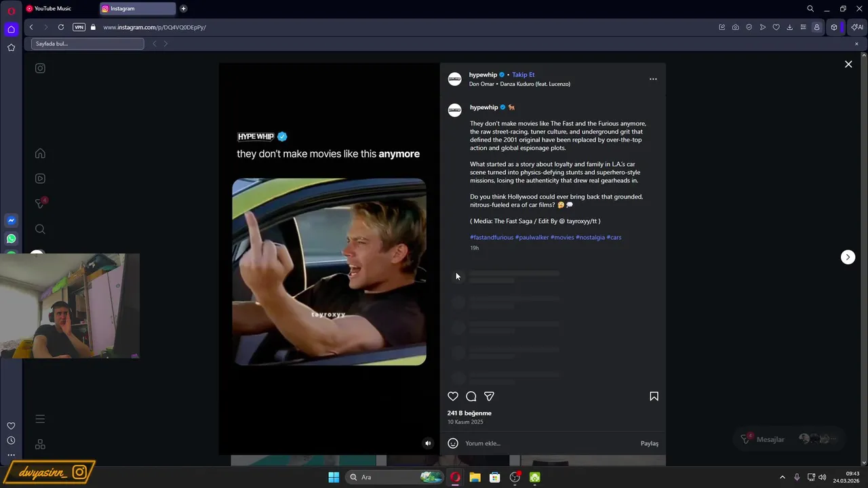Open WhatsApp in Opera sidebar
The image size is (868, 488).
click(11, 239)
